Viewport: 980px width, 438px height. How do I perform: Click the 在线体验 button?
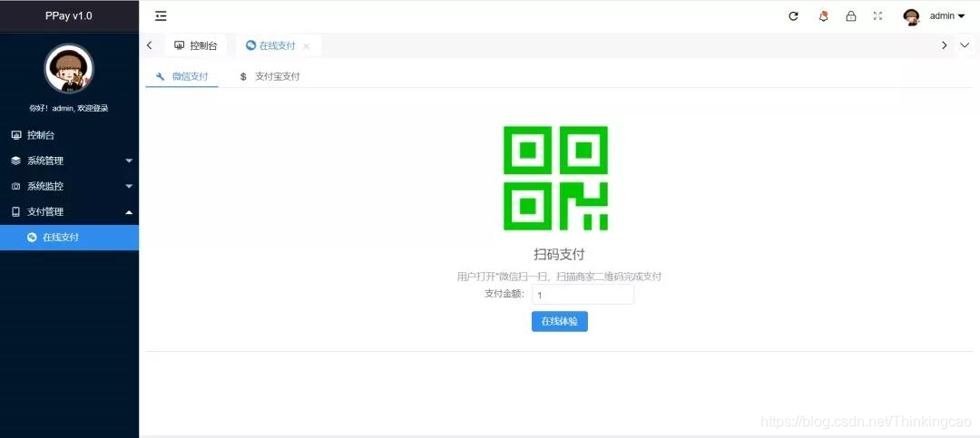pyautogui.click(x=559, y=321)
